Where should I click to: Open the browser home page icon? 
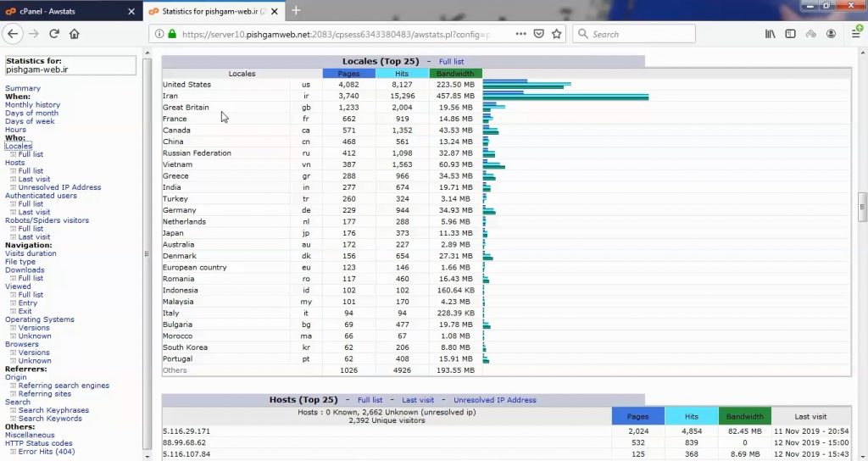coord(75,34)
